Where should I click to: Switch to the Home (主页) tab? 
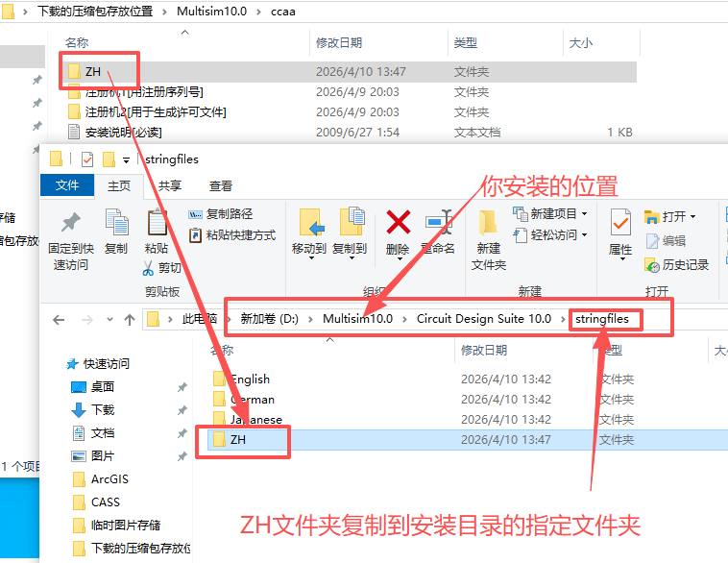click(x=119, y=185)
